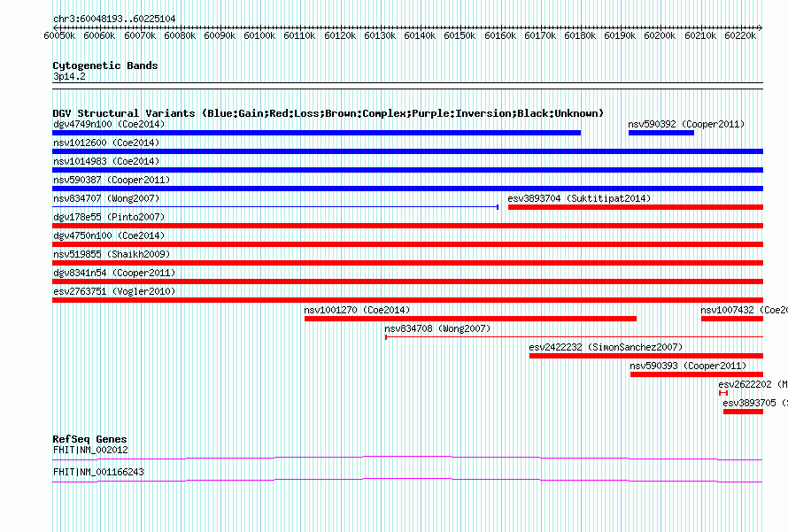This screenshot has height=532, width=788.
Task: Click the red bar under dgv4750n100
Action: (407, 244)
